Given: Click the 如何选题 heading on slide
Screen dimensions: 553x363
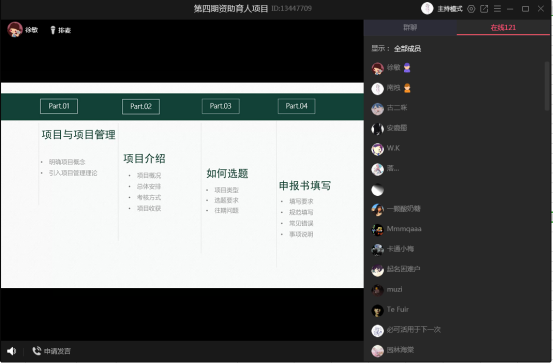Looking at the screenshot, I should point(227,173).
